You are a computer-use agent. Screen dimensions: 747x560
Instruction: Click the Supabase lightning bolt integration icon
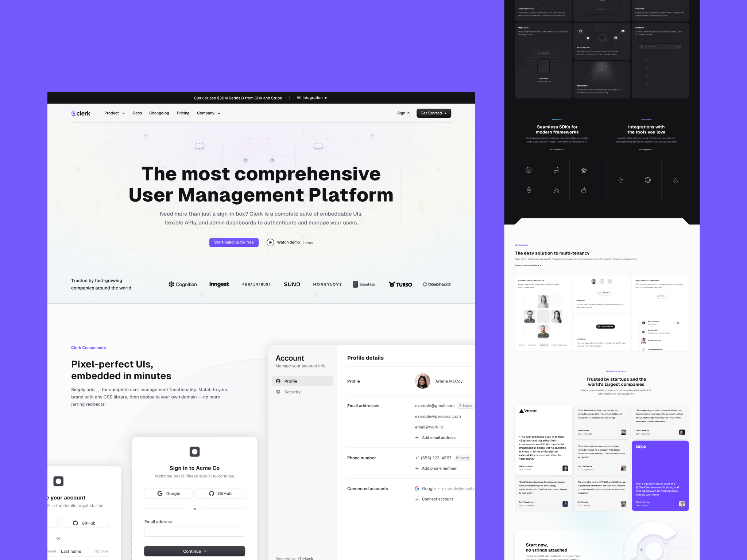620,180
